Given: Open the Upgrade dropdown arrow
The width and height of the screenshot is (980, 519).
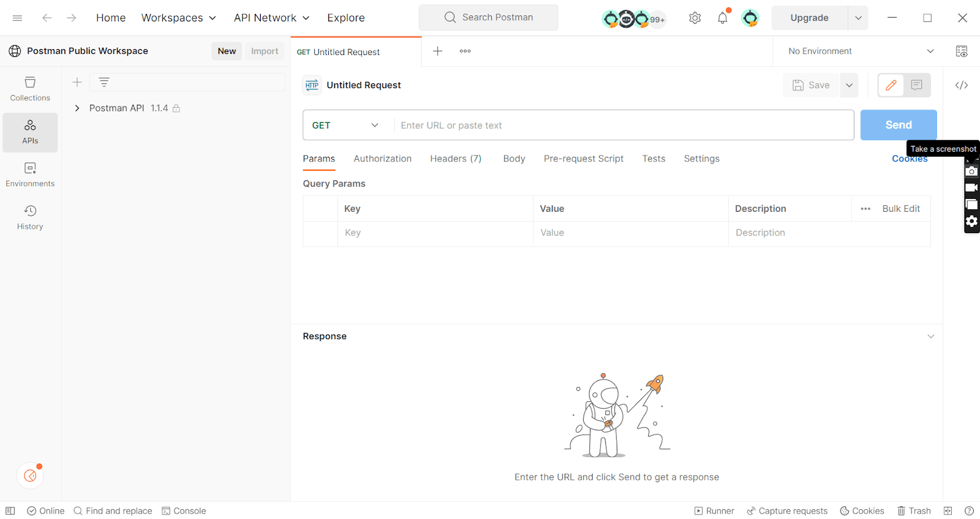Looking at the screenshot, I should [x=858, y=18].
